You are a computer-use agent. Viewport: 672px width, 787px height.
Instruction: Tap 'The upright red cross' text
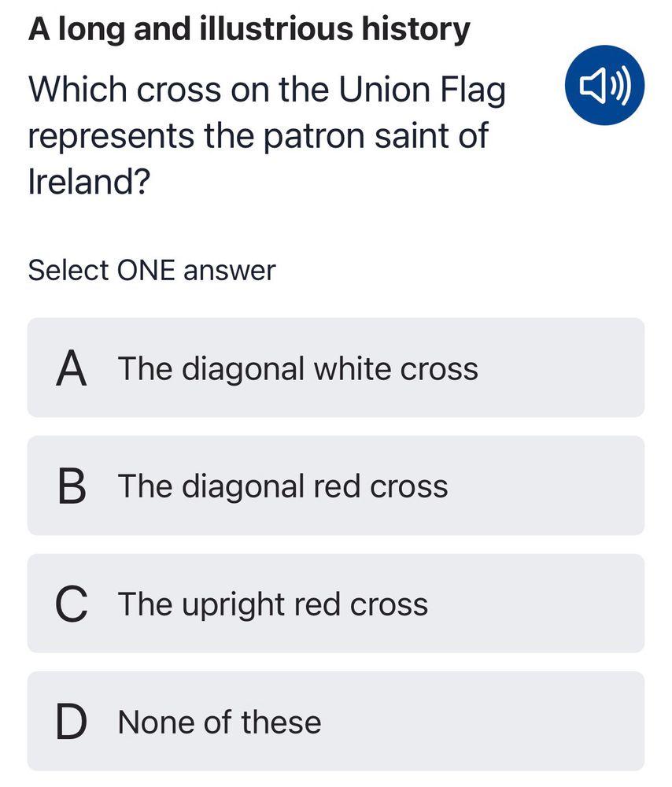click(x=273, y=605)
